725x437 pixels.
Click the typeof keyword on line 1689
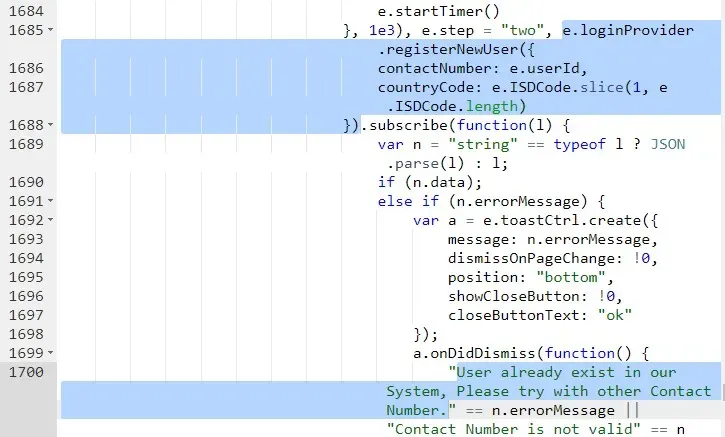click(x=579, y=144)
